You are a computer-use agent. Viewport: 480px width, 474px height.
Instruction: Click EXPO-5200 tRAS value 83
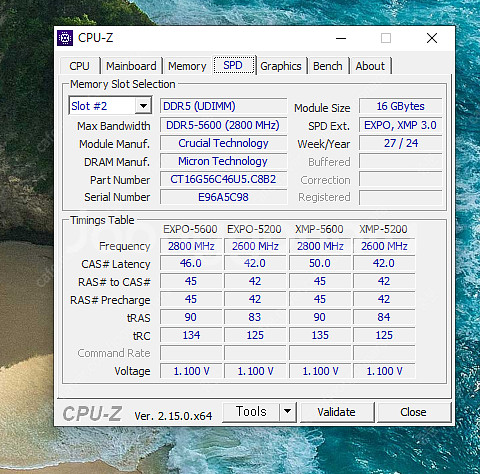[255, 317]
